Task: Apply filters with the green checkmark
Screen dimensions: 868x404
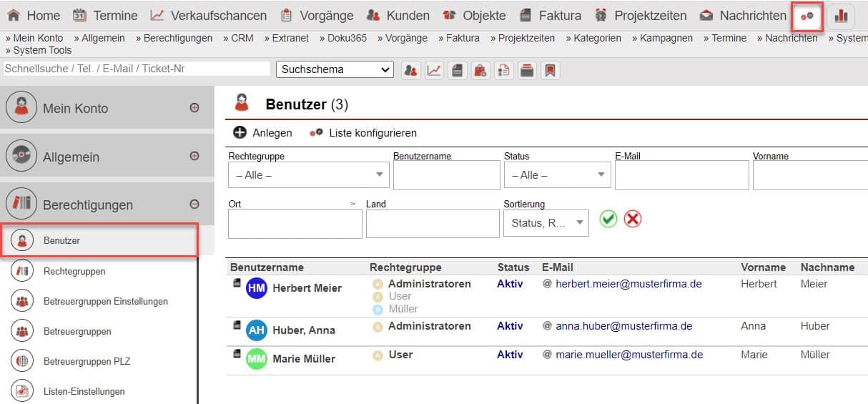Action: click(x=608, y=220)
